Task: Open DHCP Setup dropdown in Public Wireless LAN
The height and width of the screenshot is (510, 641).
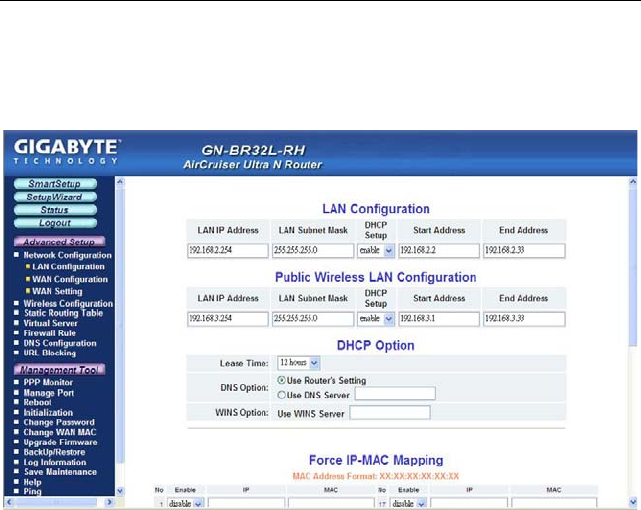Action: click(x=376, y=319)
